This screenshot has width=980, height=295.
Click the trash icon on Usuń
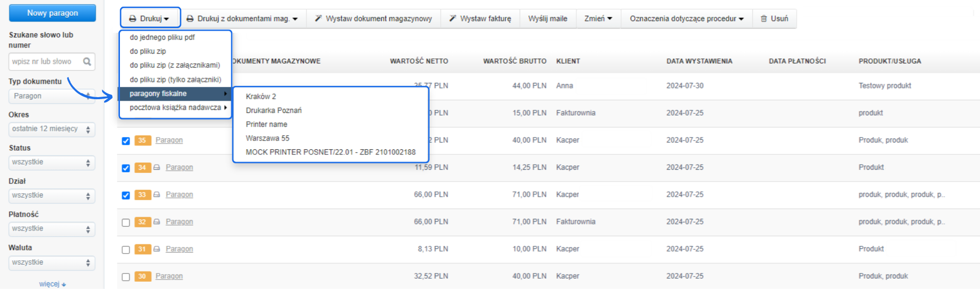[764, 19]
